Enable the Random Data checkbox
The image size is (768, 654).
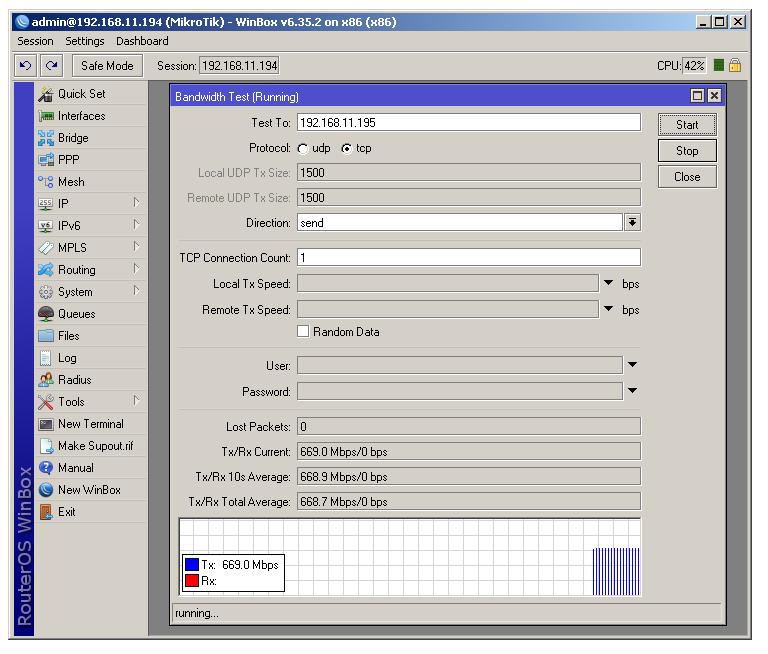pos(303,332)
